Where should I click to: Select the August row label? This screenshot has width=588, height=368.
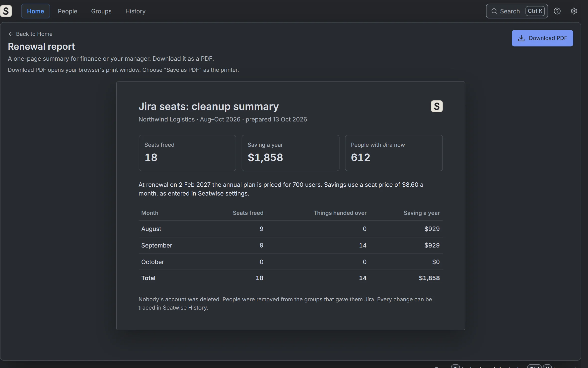[151, 229]
